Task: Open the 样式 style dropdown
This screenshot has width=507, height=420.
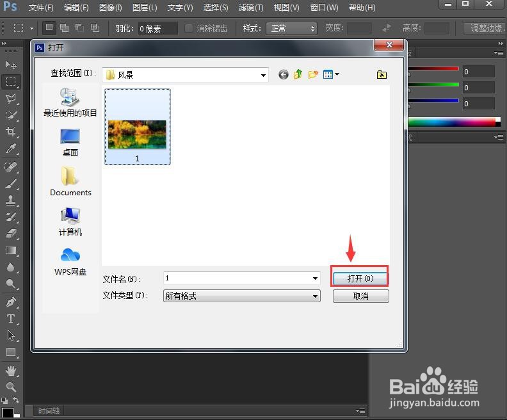Action: 291,28
